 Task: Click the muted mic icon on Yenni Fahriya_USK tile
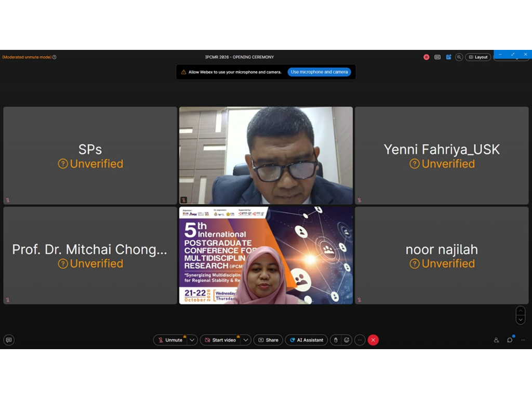[x=360, y=200]
